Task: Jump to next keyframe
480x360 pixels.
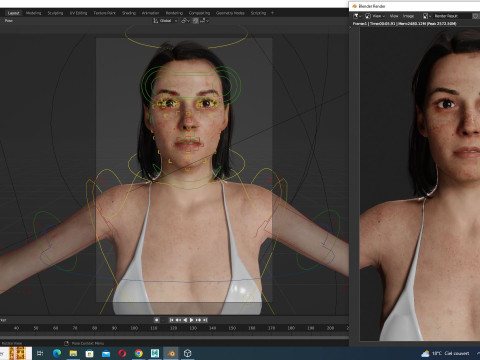Action: (199, 320)
